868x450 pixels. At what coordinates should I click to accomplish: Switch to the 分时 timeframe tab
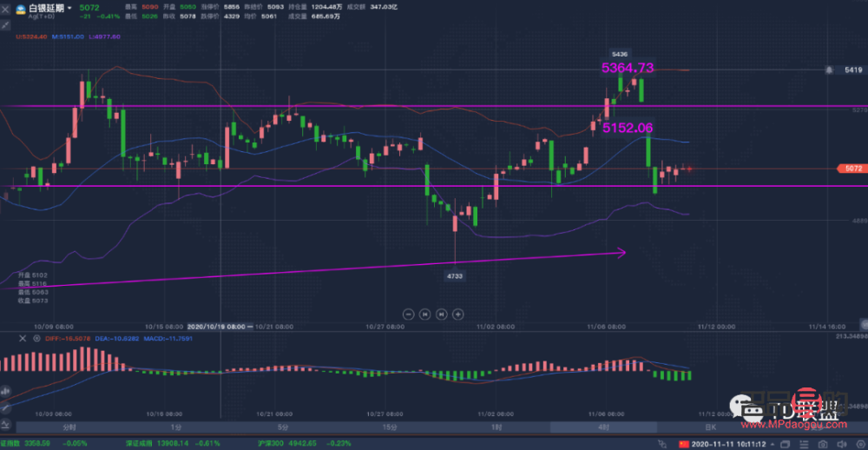pyautogui.click(x=69, y=427)
